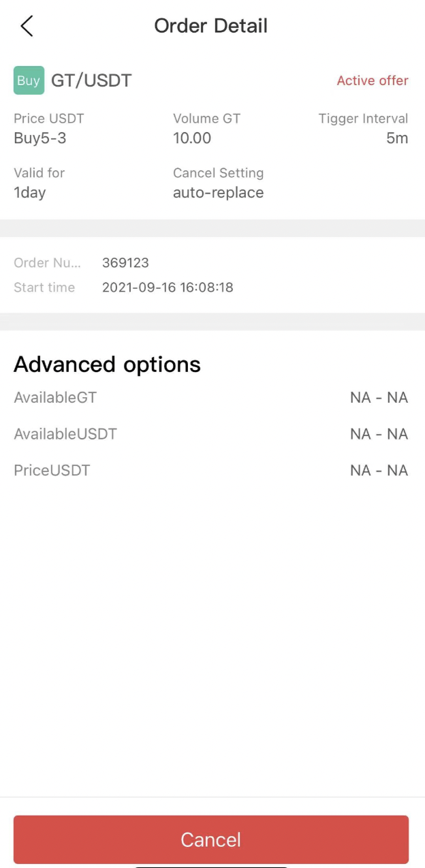
Task: Tap NA - NA value beside AvailableUSDT
Action: [x=379, y=434]
